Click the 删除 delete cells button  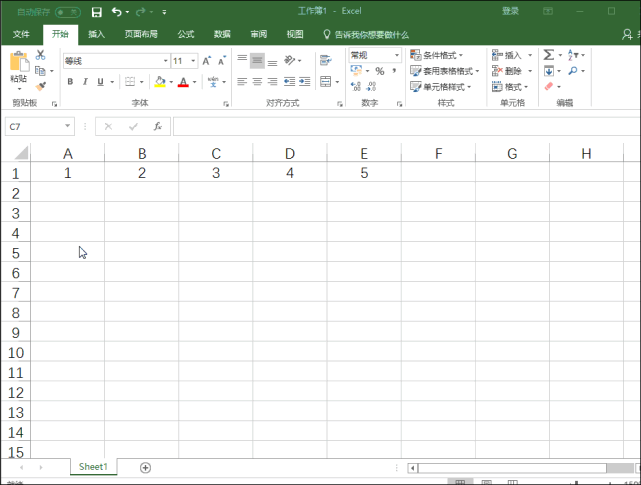509,71
